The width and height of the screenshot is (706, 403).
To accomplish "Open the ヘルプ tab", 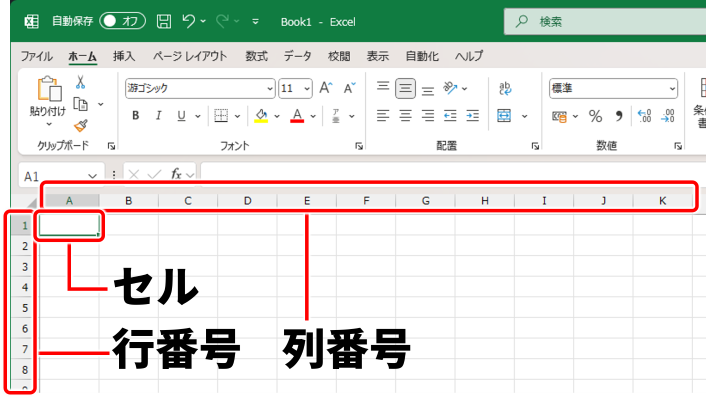I will click(469, 56).
